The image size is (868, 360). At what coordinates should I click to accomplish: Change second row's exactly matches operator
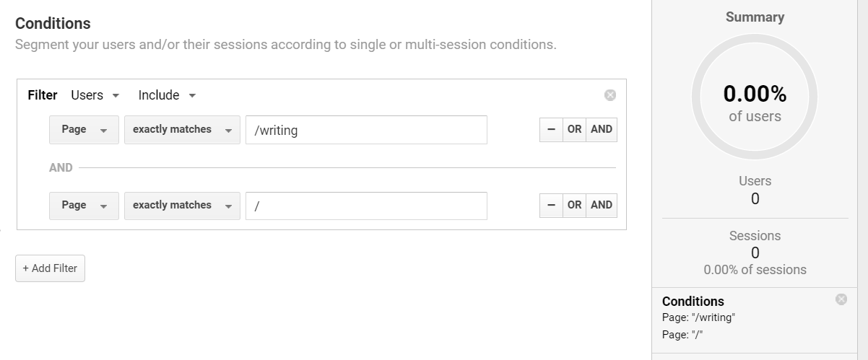pyautogui.click(x=182, y=206)
